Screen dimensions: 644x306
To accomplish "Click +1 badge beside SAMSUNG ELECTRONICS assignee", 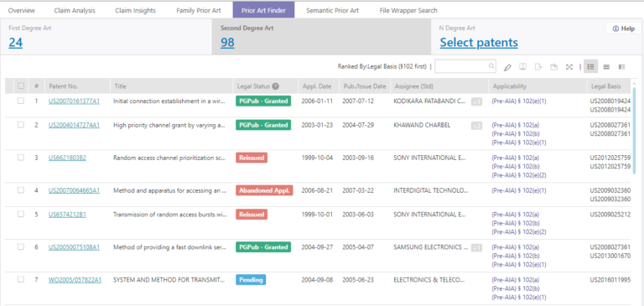I will click(476, 247).
